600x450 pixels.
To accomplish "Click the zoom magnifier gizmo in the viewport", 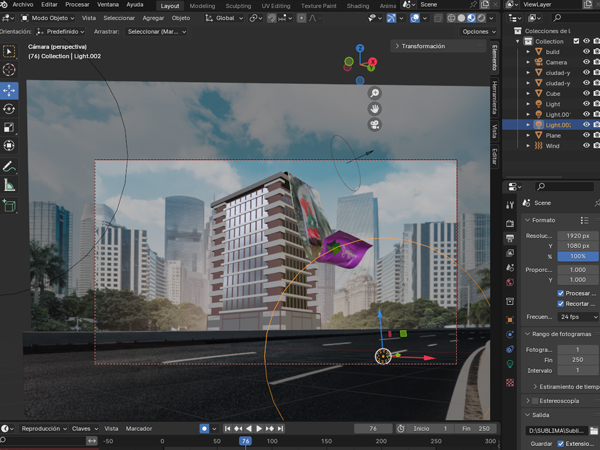I will point(374,94).
